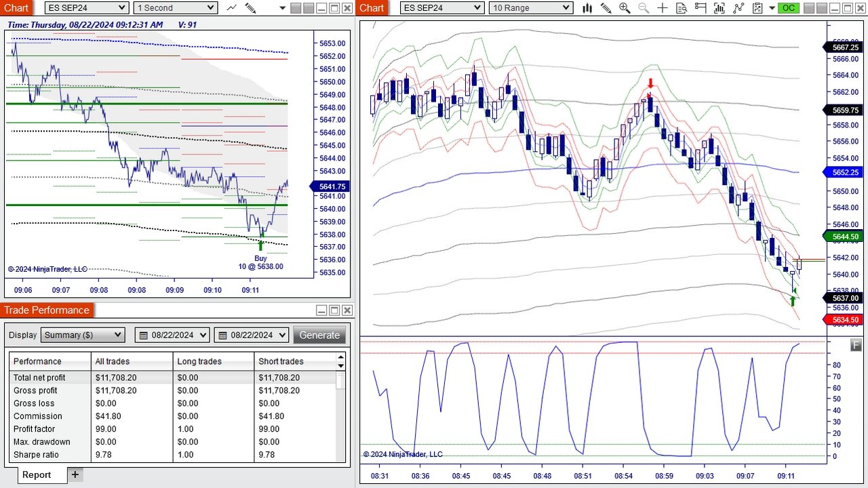Click 5641.75 price marker on left chart

click(x=329, y=186)
